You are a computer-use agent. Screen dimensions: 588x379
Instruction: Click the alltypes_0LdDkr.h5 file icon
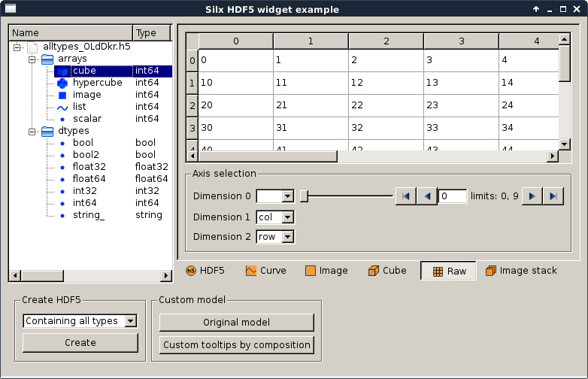click(32, 47)
